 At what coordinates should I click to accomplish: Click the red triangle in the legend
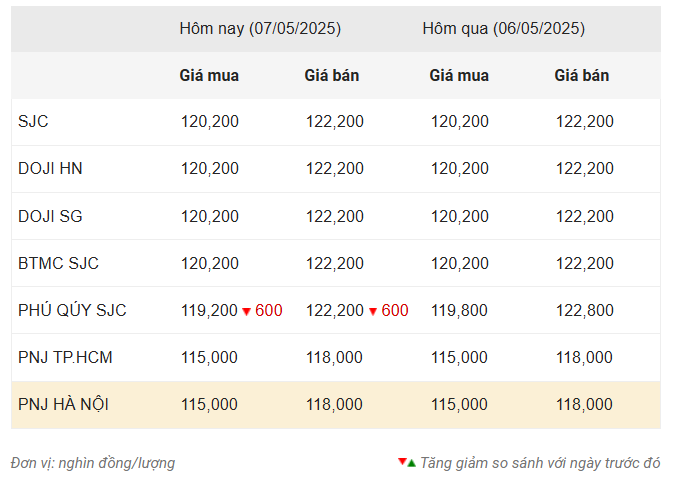tap(402, 461)
